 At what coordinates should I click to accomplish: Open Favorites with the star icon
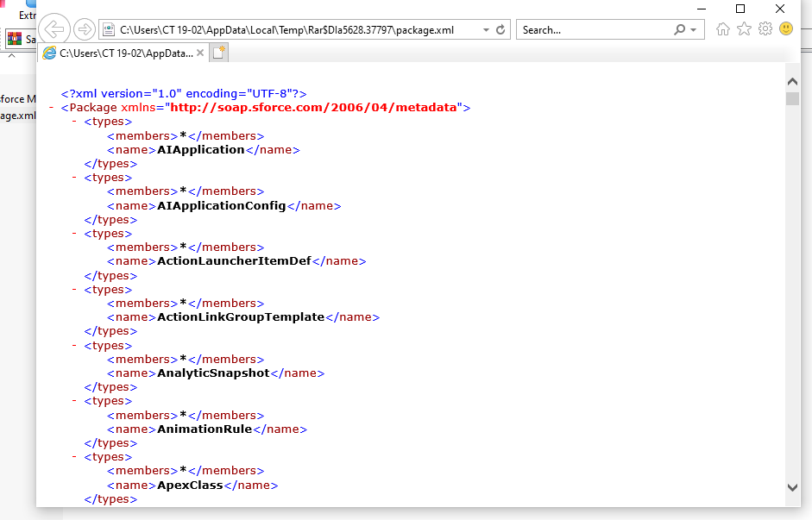[x=744, y=28]
